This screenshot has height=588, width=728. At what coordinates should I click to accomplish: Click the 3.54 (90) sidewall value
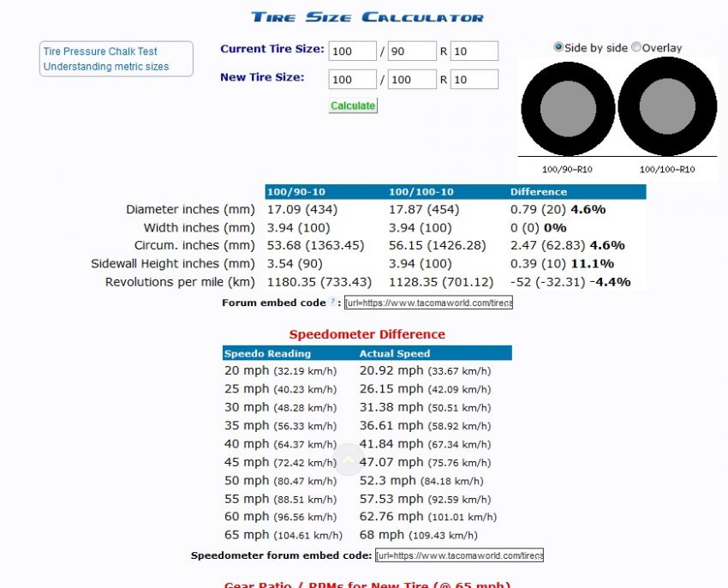(x=295, y=263)
